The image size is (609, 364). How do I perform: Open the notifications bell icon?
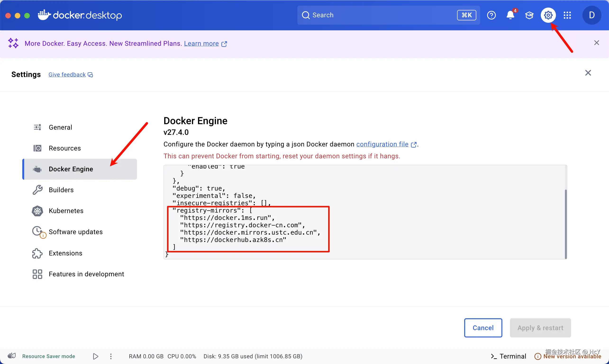[510, 15]
